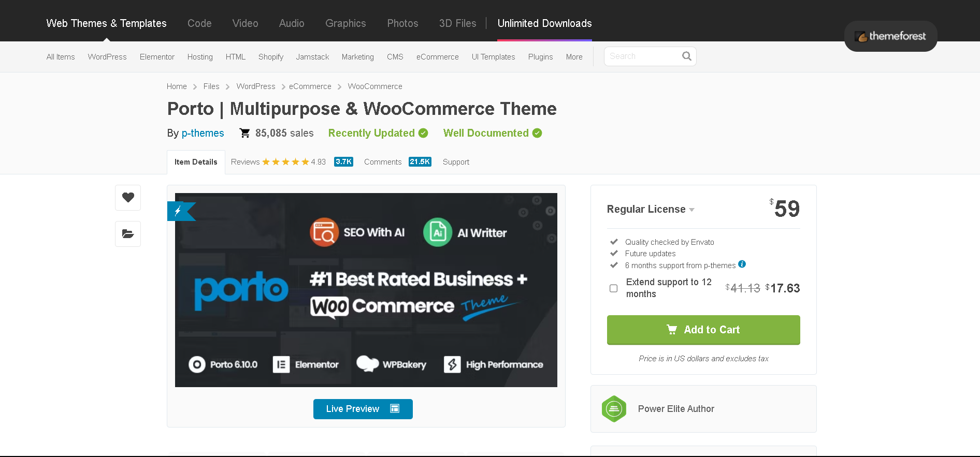Click the ThemeForest logo
Image resolution: width=980 pixels, height=457 pixels.
890,36
